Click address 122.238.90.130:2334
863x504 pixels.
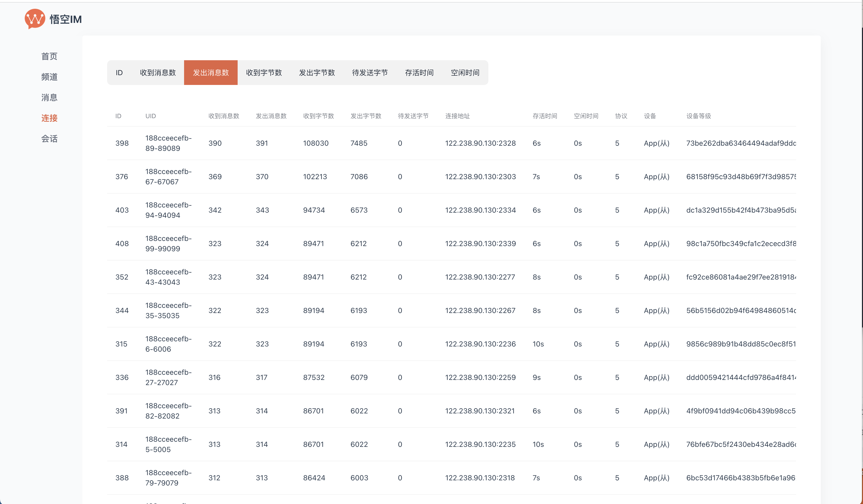tap(480, 210)
